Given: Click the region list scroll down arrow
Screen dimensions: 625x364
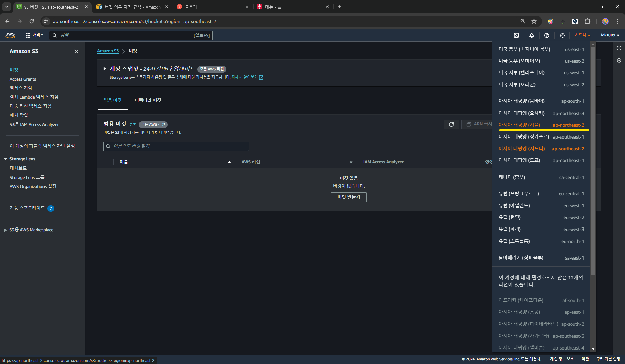Looking at the screenshot, I should pos(593,349).
